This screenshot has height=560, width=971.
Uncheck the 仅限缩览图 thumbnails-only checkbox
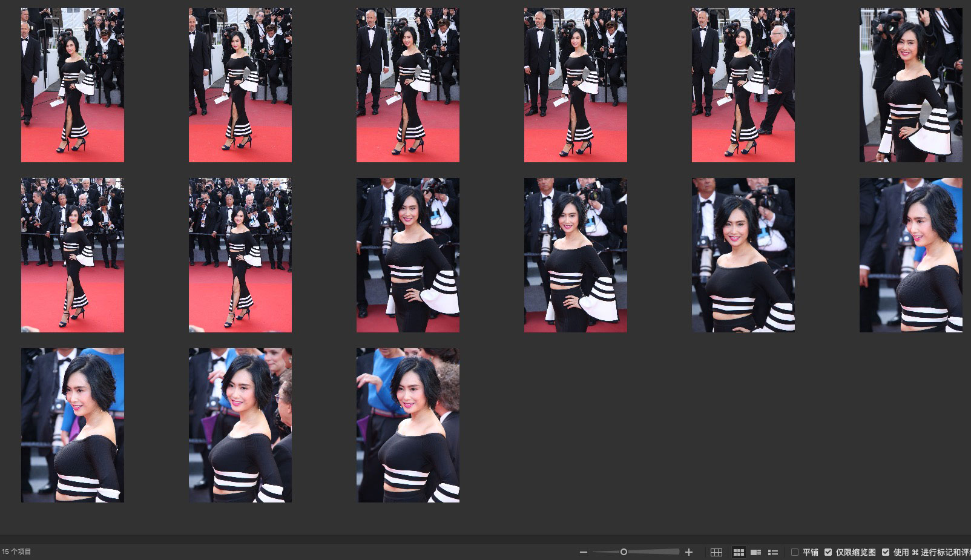coord(828,552)
